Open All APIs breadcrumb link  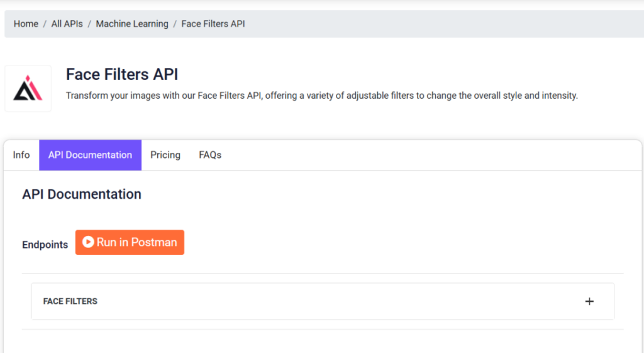click(x=67, y=24)
